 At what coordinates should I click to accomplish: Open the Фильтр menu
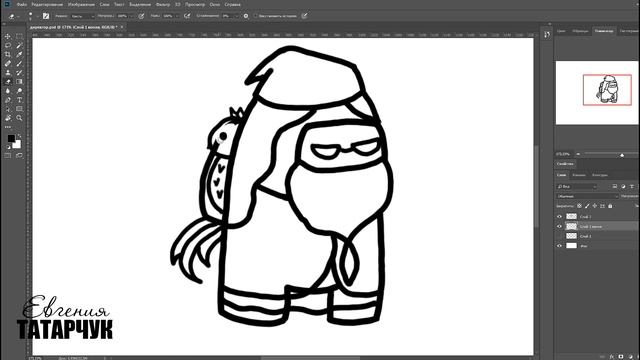[163, 4]
